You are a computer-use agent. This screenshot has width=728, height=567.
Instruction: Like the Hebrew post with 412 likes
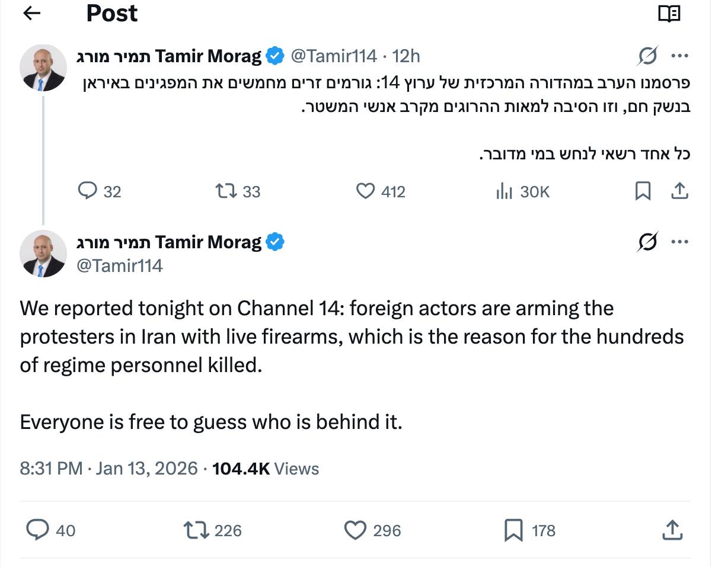point(366,191)
